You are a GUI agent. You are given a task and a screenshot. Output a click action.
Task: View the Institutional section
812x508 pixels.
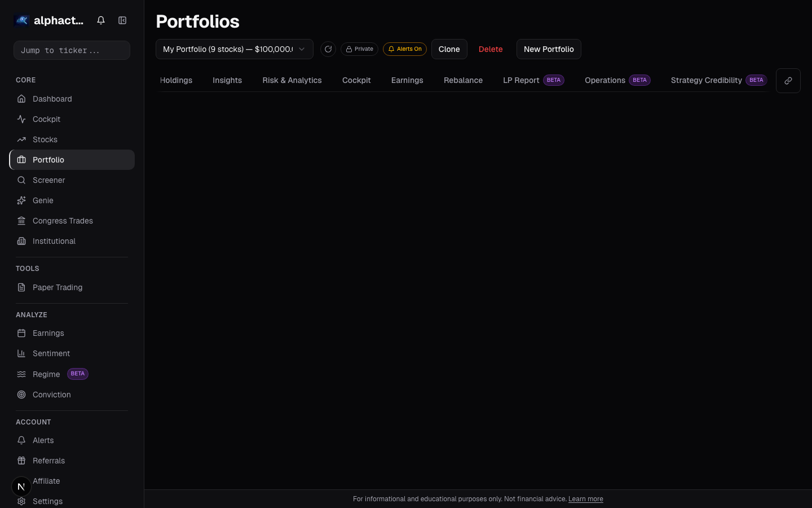(54, 241)
